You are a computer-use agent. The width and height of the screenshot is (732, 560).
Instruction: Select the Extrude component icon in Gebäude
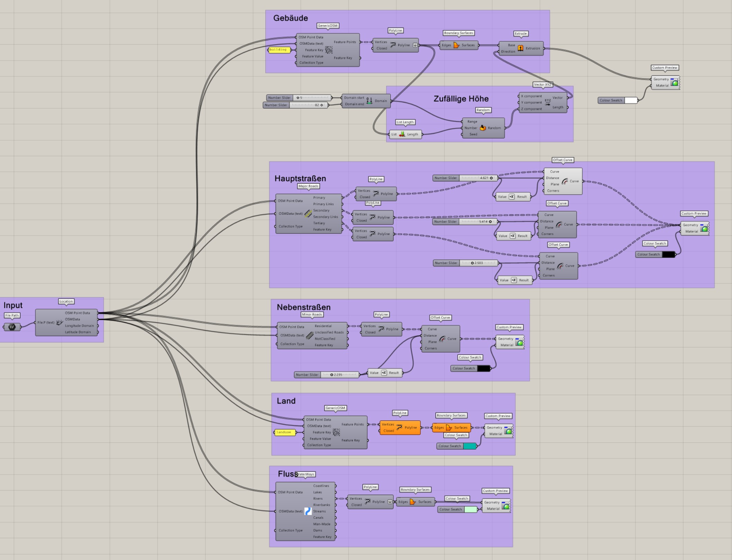tap(520, 48)
